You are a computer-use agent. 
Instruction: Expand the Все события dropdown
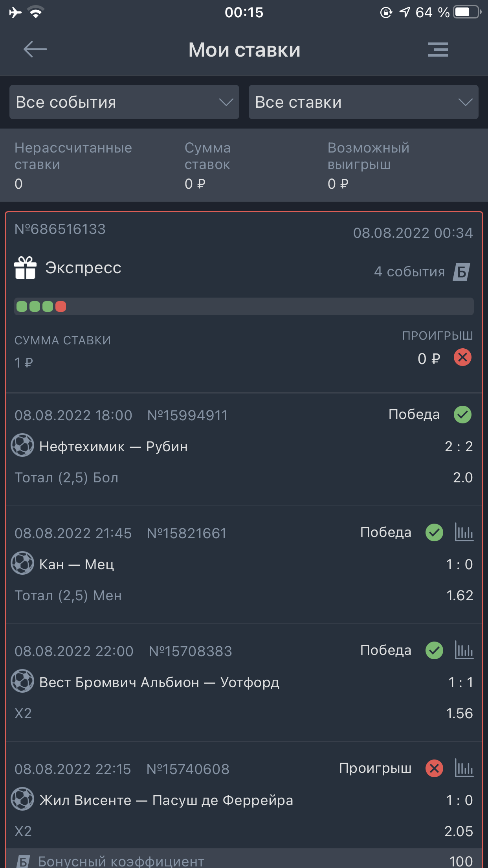point(124,102)
